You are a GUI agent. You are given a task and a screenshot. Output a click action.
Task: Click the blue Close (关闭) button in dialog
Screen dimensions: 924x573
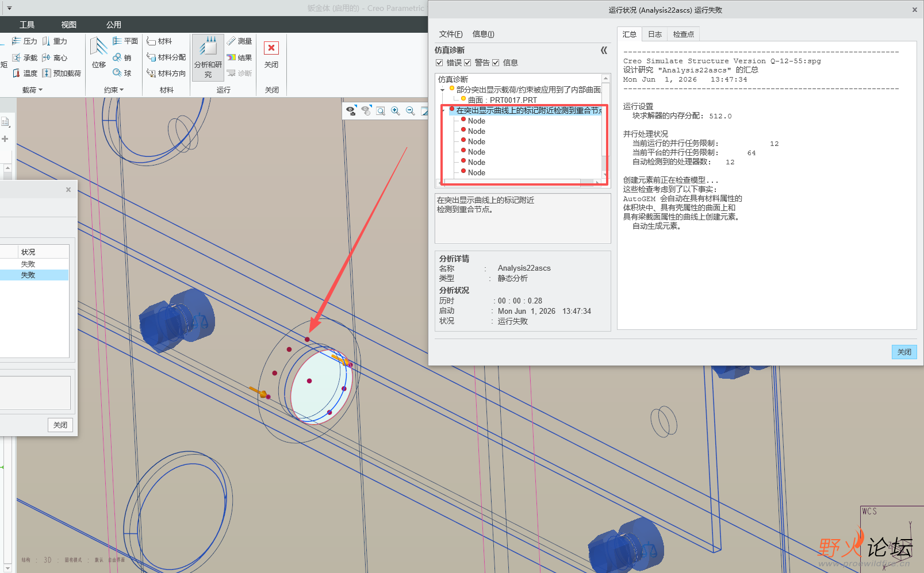(904, 352)
